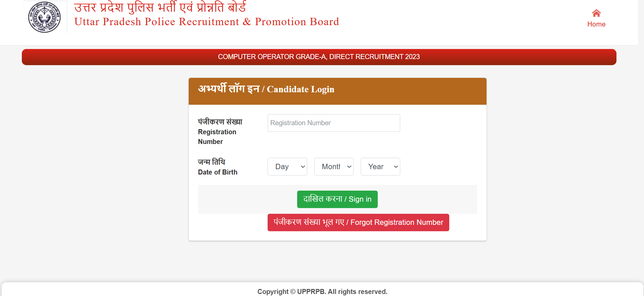Click the UP Police emblem logo
Screen dimensions: 644x296
coord(44,17)
